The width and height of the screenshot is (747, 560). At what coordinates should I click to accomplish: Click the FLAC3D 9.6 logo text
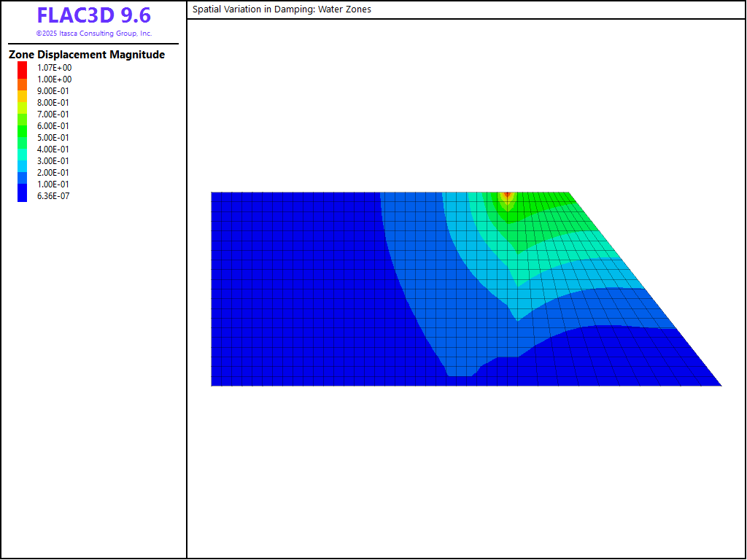pos(93,16)
